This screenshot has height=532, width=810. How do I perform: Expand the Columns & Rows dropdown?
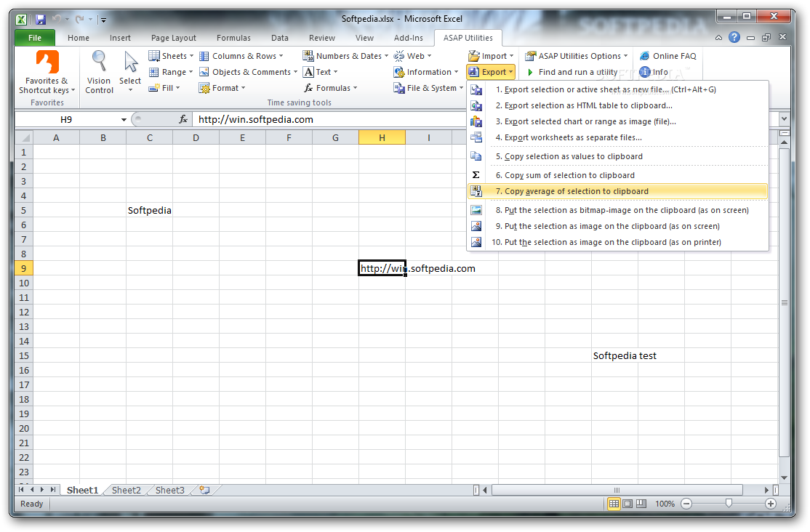[241, 56]
